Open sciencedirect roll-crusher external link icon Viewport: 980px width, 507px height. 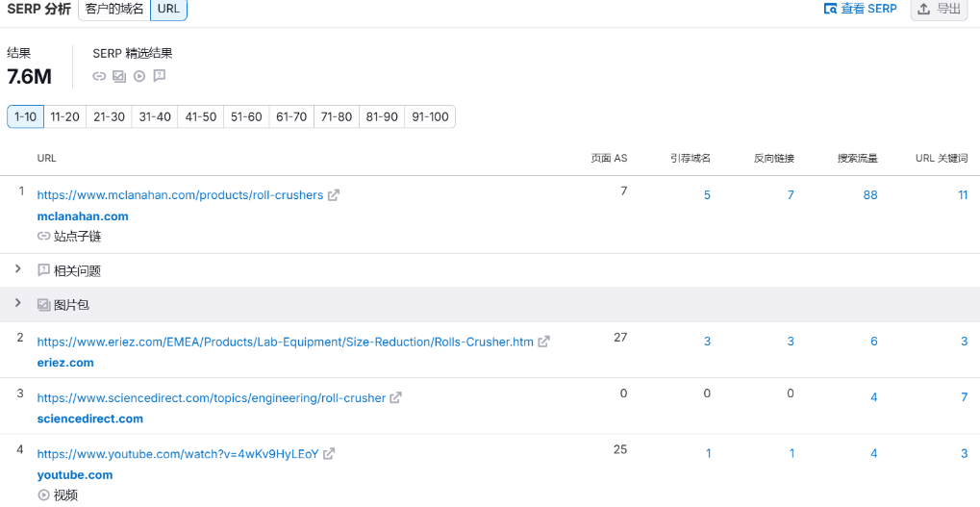coord(395,397)
